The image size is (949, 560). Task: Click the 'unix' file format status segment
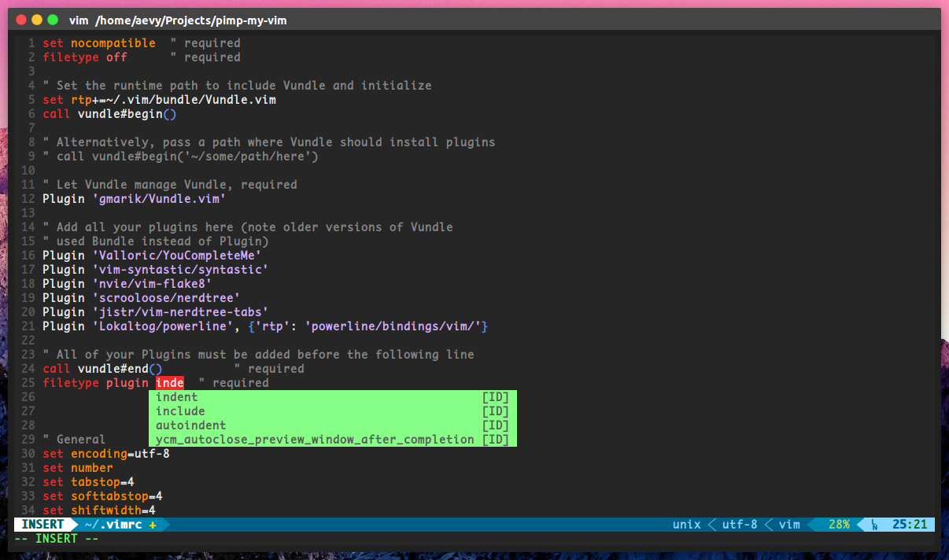(x=687, y=524)
